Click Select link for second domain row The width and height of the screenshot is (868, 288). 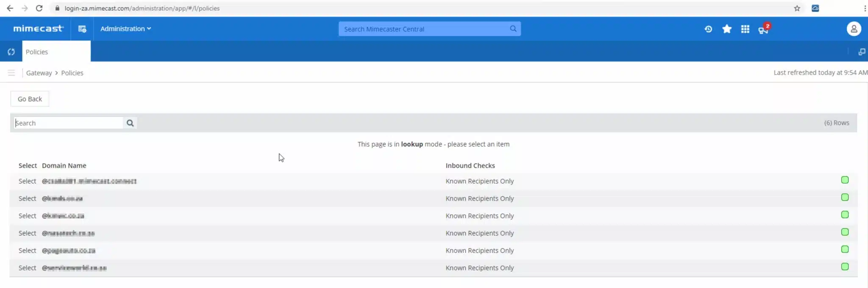point(27,199)
